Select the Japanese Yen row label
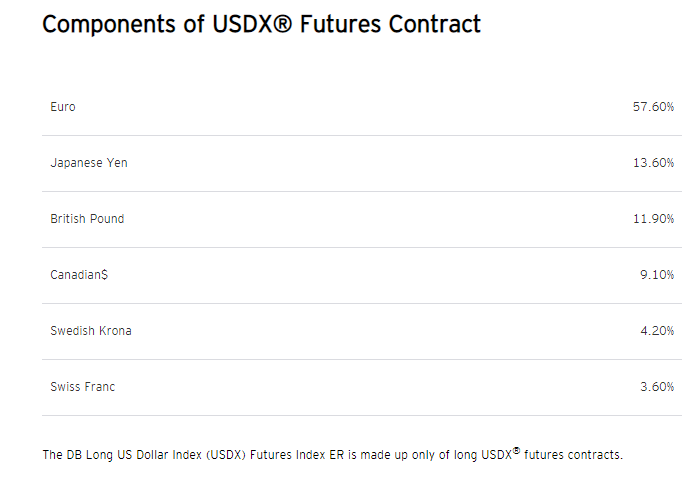This screenshot has height=487, width=689. [89, 163]
